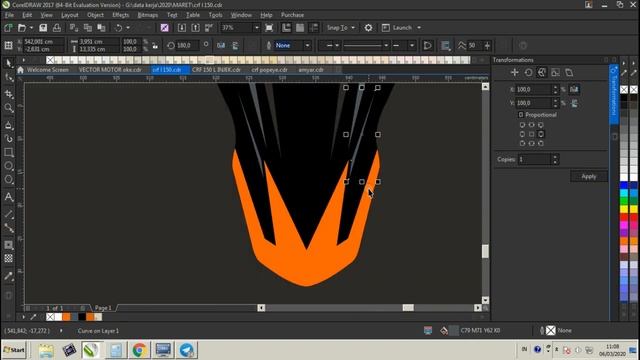Toggle the lock ratio padlock icon
The width and height of the screenshot is (640, 360).
pos(155,45)
